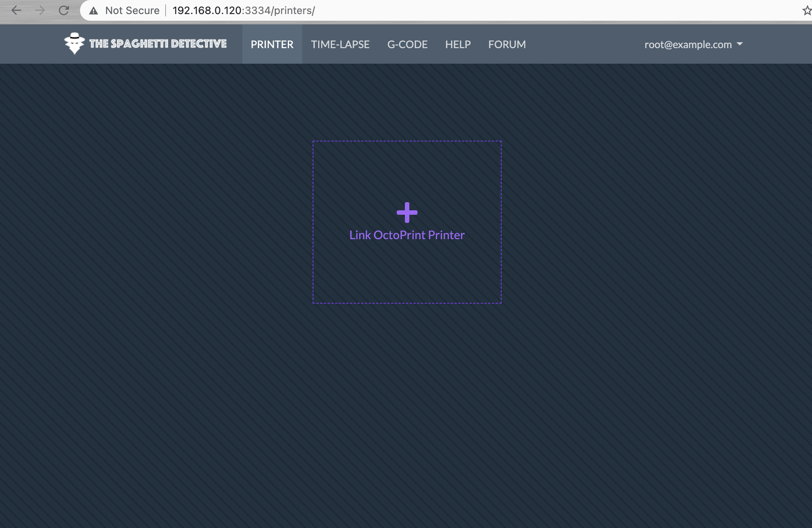Click the detective hat logo icon
Viewport: 812px width, 528px height.
click(74, 43)
